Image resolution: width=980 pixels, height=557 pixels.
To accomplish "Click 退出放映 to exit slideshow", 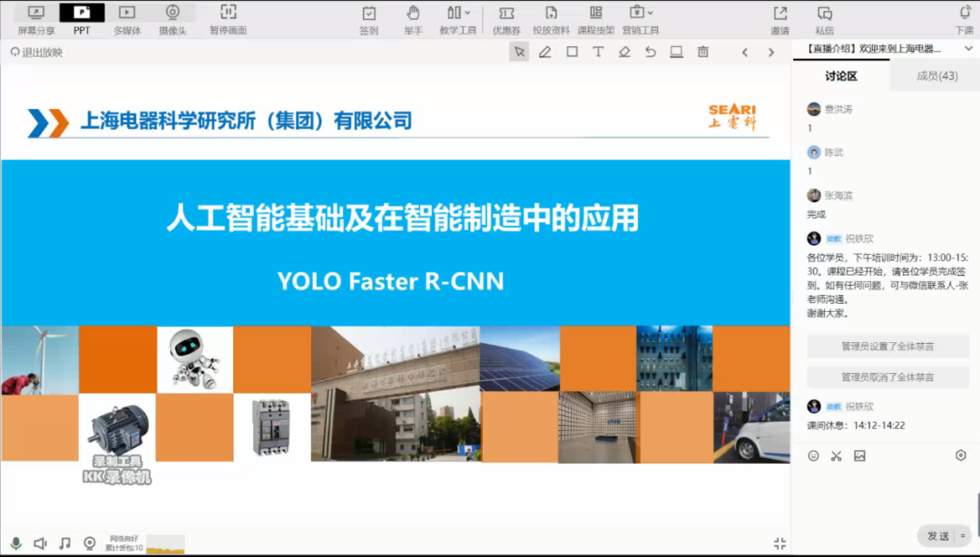I will pos(37,53).
